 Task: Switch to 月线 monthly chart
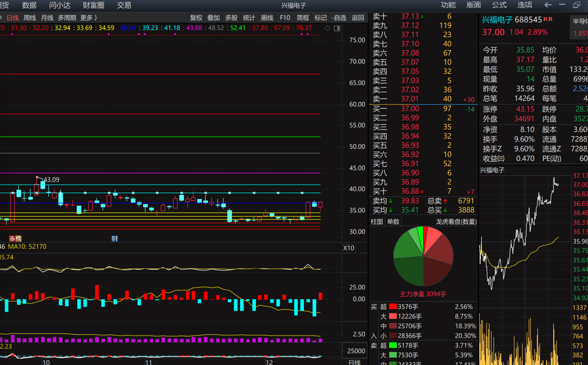pyautogui.click(x=47, y=18)
